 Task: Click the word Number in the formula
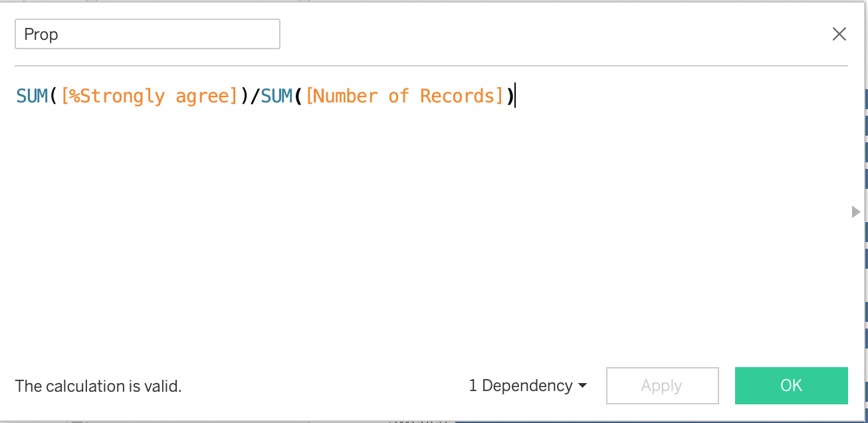[x=346, y=96]
